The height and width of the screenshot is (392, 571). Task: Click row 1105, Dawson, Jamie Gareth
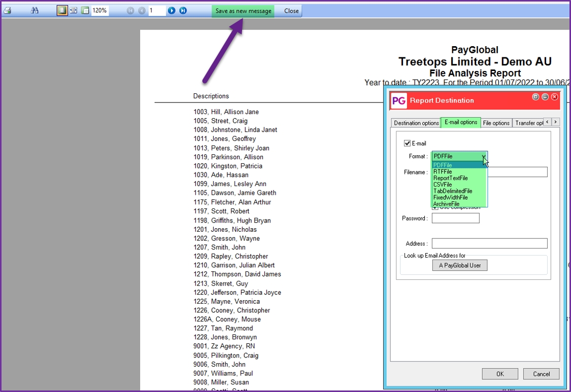point(235,193)
